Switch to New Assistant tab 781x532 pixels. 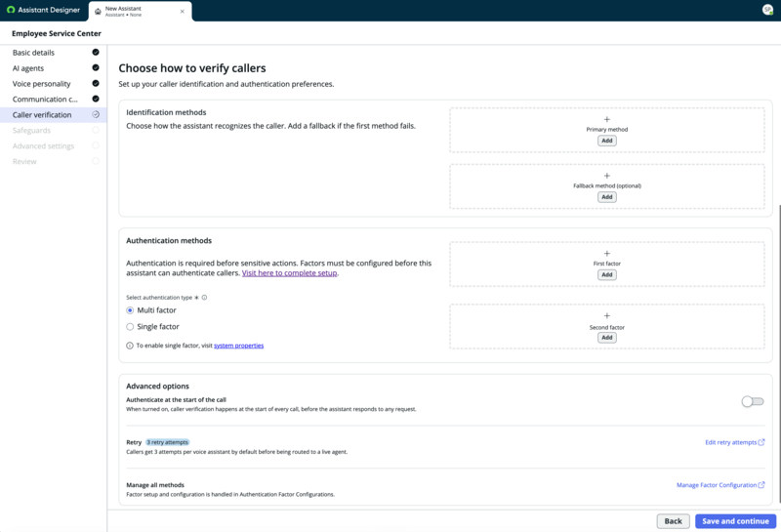point(140,12)
